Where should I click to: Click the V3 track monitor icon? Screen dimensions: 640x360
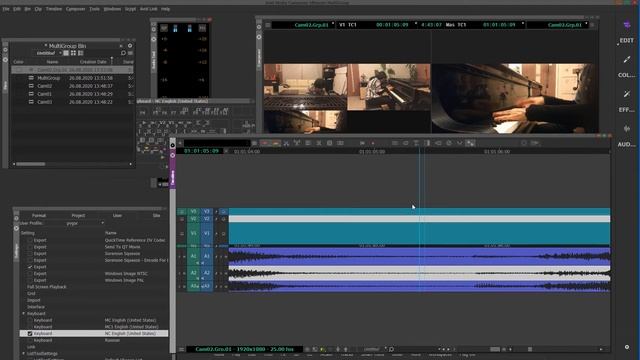click(223, 211)
